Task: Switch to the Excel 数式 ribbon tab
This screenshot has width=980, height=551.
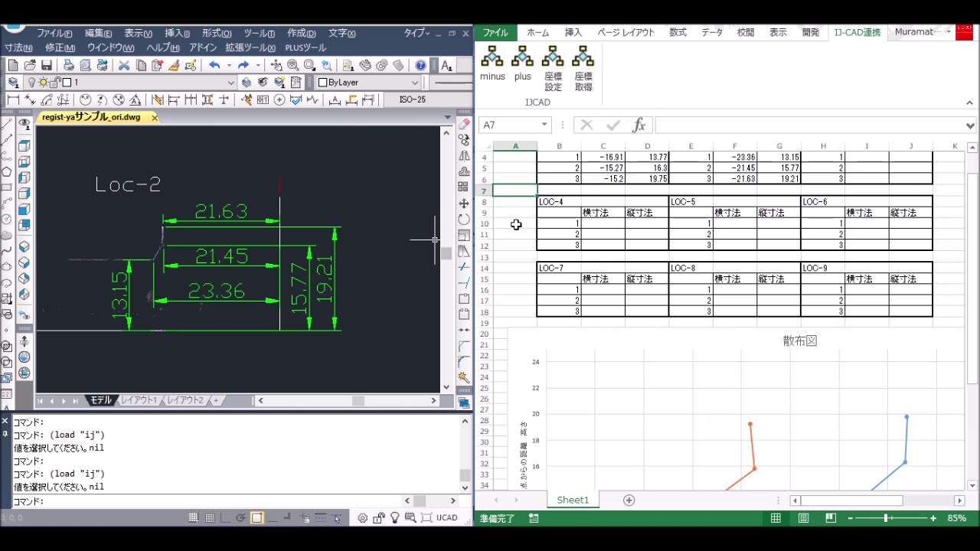Action: (x=678, y=33)
